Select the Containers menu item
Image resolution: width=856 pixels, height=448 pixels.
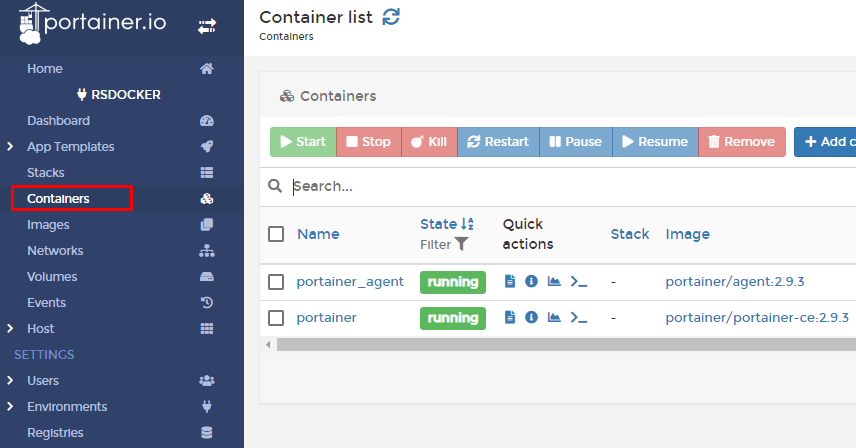click(58, 199)
